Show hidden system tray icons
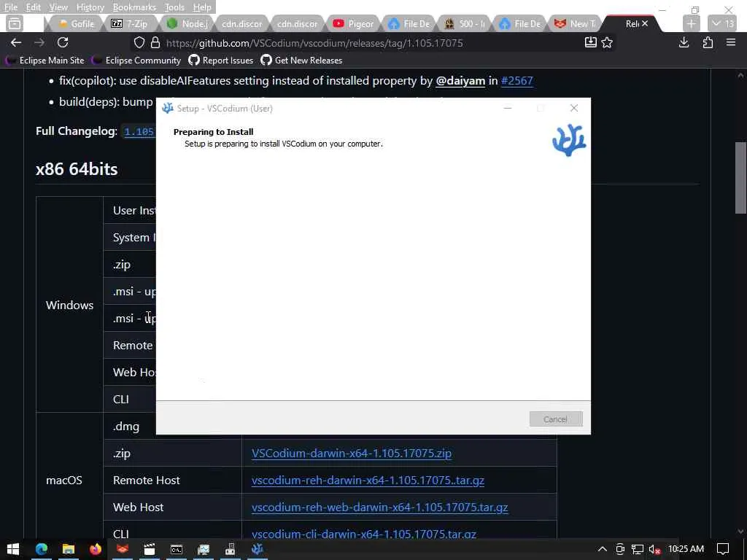The image size is (747, 560). 602,549
